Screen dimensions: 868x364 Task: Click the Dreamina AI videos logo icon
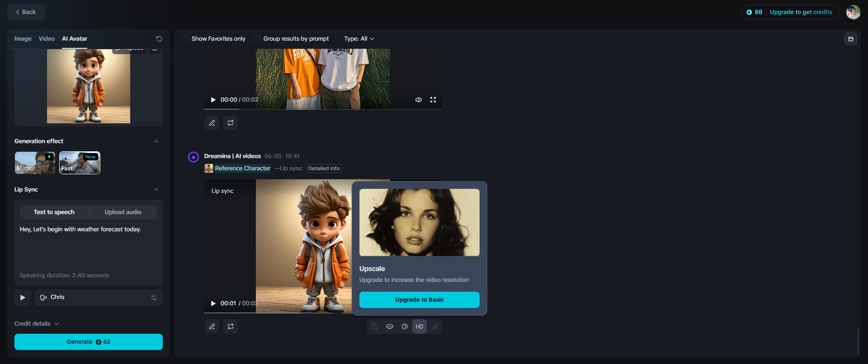point(193,157)
